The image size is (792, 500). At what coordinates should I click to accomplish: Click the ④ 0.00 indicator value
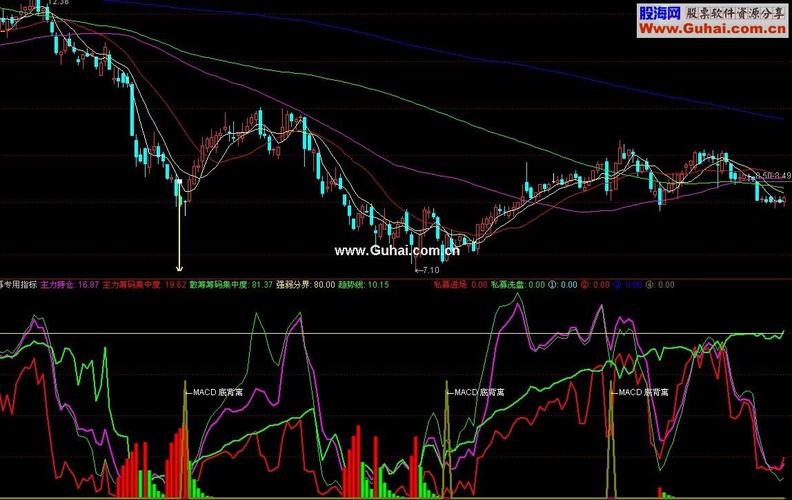[660, 285]
